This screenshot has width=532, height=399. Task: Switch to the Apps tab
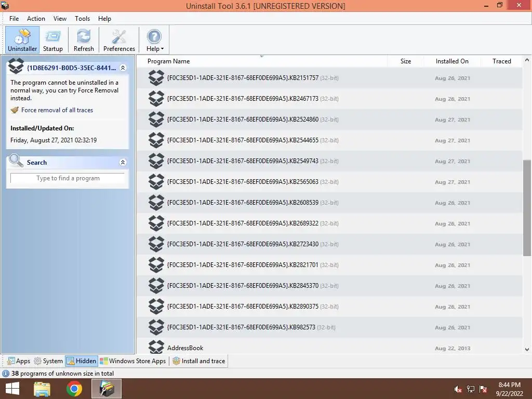(19, 361)
